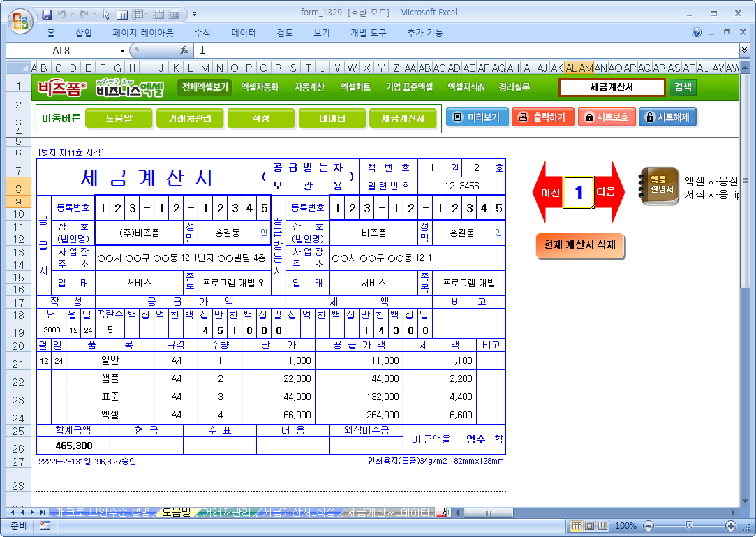Screen dimensions: 756x537
Task: Click the 현재 계산서 삭제 button
Action: tap(580, 246)
